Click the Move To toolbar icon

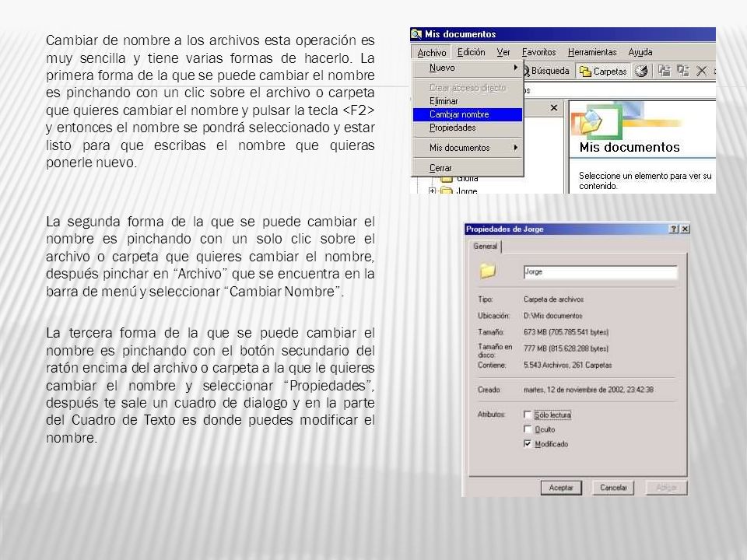(x=664, y=71)
